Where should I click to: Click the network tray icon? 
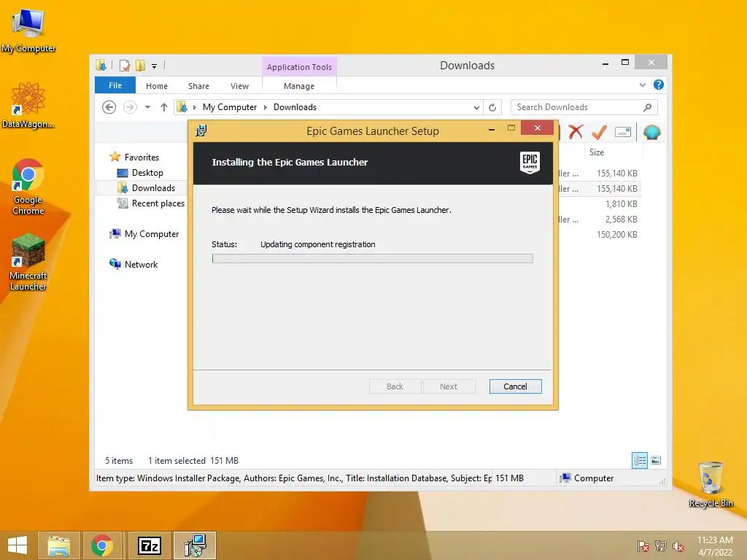[x=661, y=546]
